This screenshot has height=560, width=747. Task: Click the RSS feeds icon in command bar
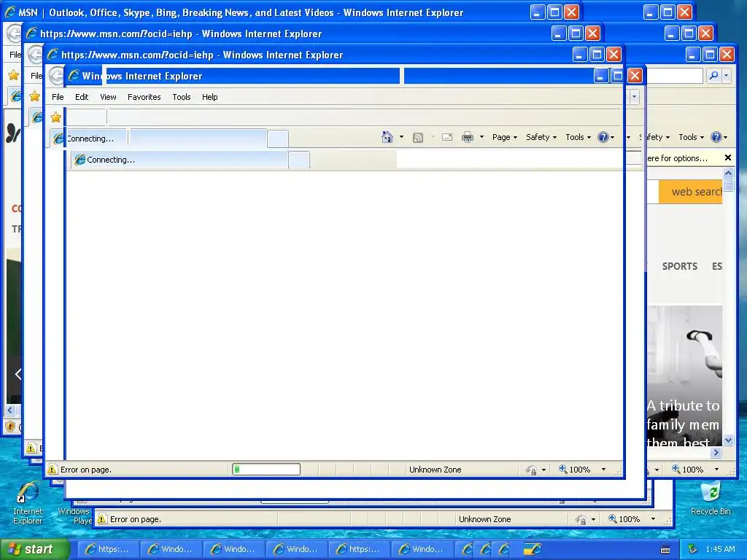tap(418, 138)
